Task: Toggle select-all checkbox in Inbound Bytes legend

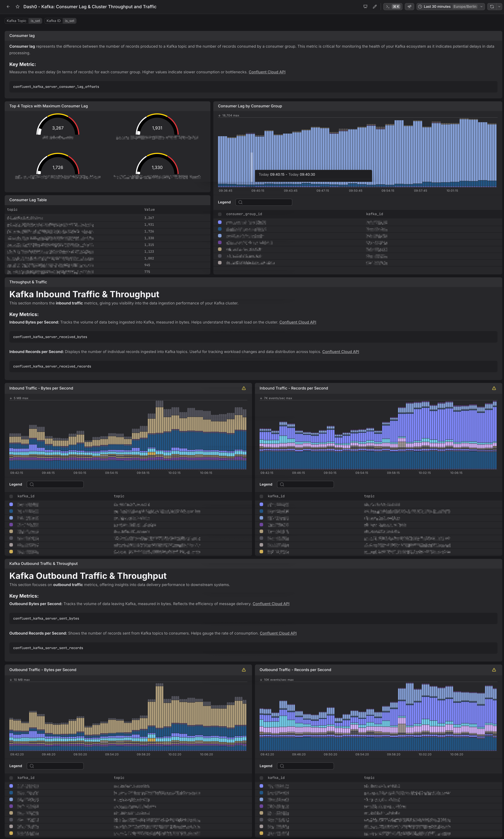Action: (x=11, y=496)
